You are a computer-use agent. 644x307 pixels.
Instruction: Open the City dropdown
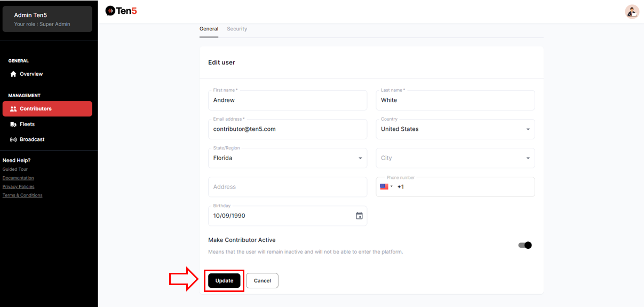point(528,158)
